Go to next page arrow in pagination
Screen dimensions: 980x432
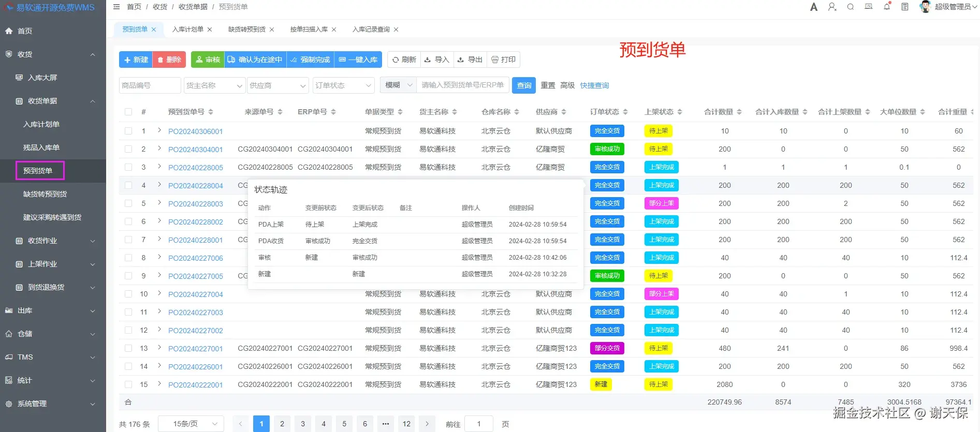(x=427, y=424)
